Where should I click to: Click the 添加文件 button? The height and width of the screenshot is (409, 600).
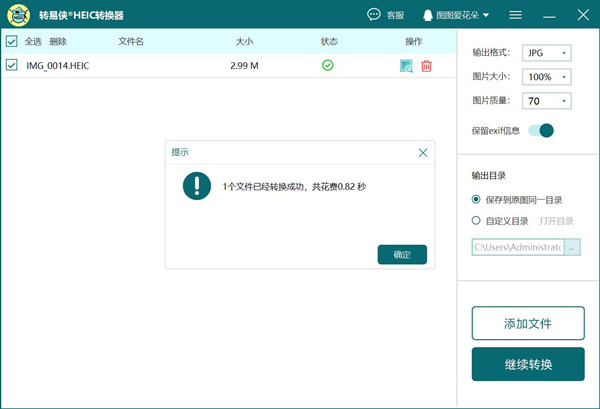pos(528,324)
